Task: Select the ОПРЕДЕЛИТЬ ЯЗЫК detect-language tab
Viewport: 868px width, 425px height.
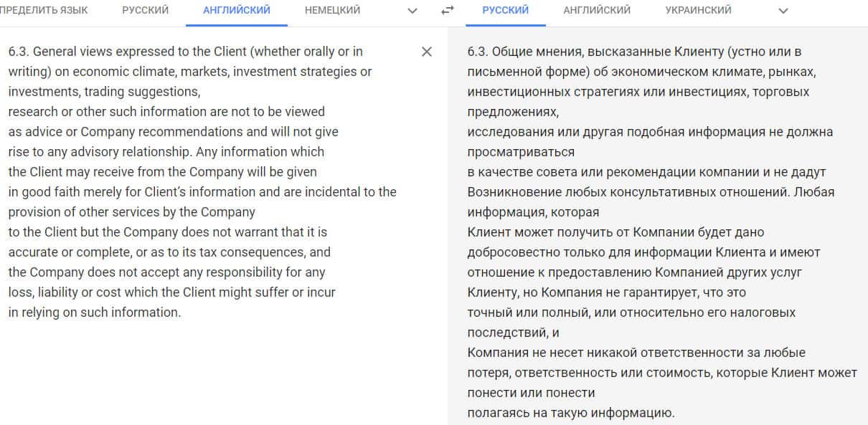Action: [x=43, y=10]
